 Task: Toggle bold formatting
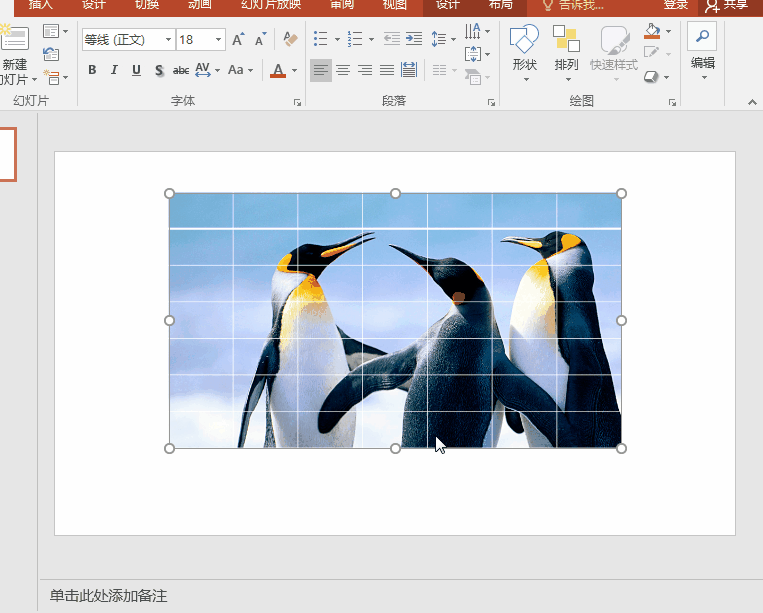pos(92,70)
